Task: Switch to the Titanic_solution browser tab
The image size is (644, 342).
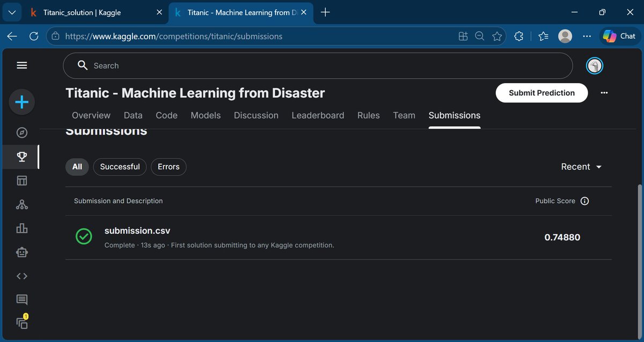Action: [82, 12]
